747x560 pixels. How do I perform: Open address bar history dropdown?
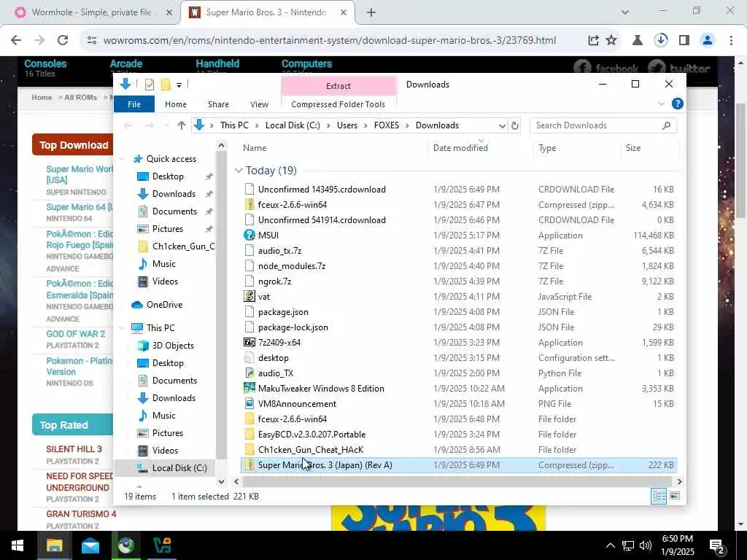pyautogui.click(x=502, y=125)
